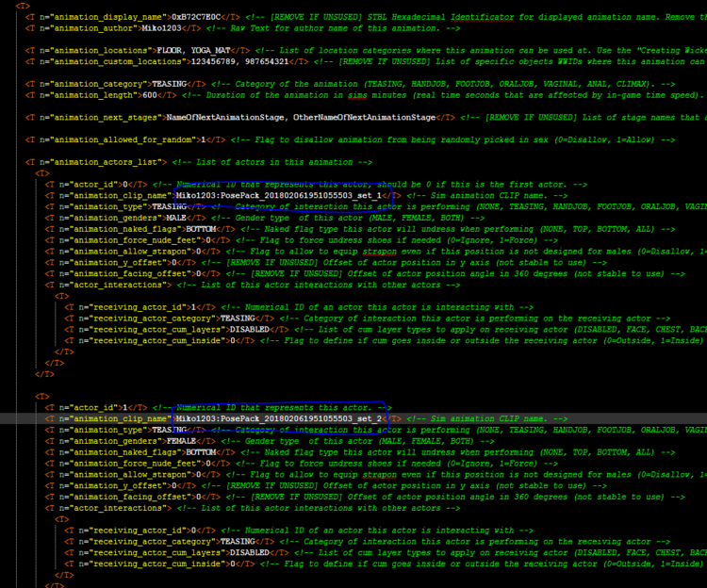Click the attribute name "animation_author"
The image size is (707, 588).
tap(93, 28)
